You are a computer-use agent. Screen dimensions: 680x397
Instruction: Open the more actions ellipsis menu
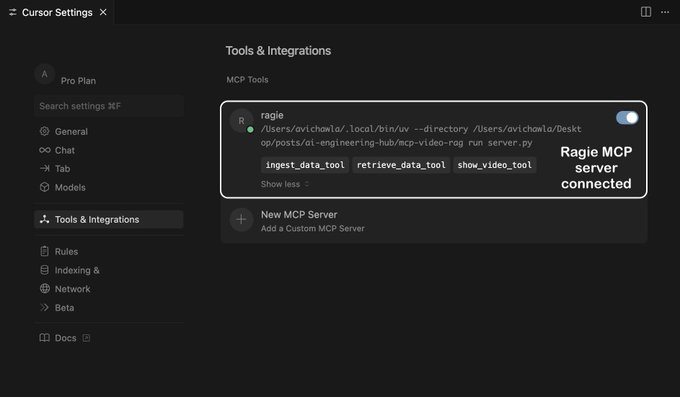665,12
